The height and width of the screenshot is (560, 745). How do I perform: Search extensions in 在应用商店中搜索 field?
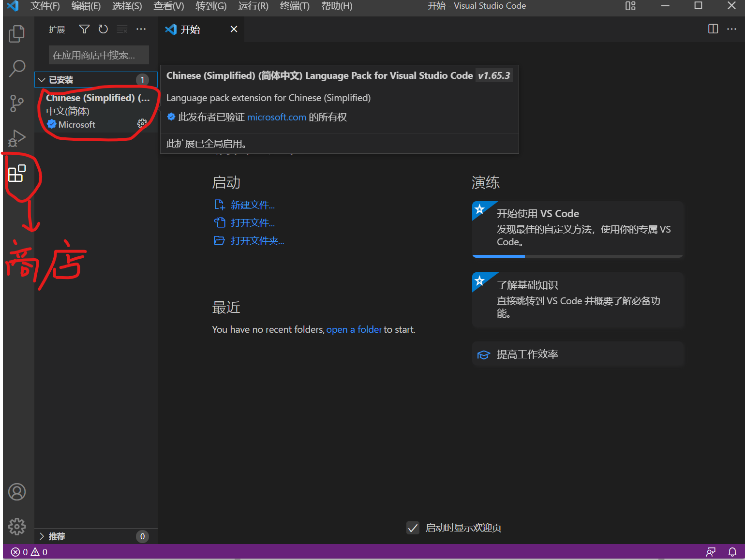pos(99,55)
